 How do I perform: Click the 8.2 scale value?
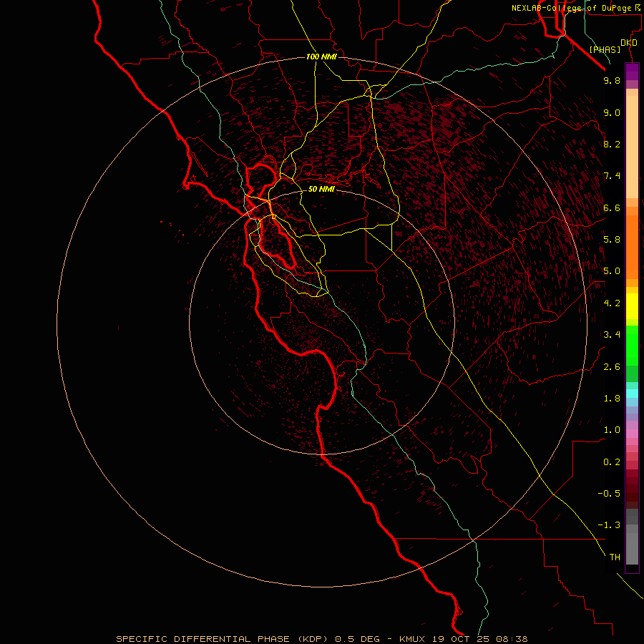pyautogui.click(x=612, y=144)
